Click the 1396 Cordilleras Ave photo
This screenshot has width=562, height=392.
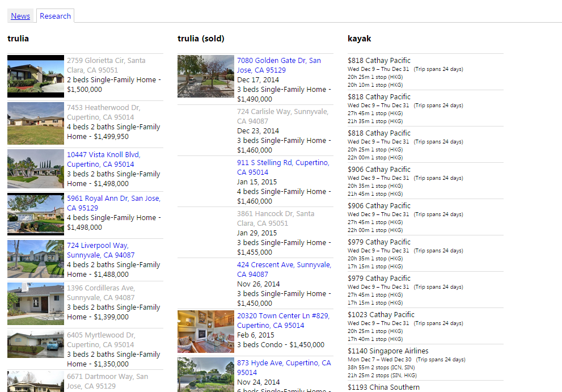tap(36, 304)
